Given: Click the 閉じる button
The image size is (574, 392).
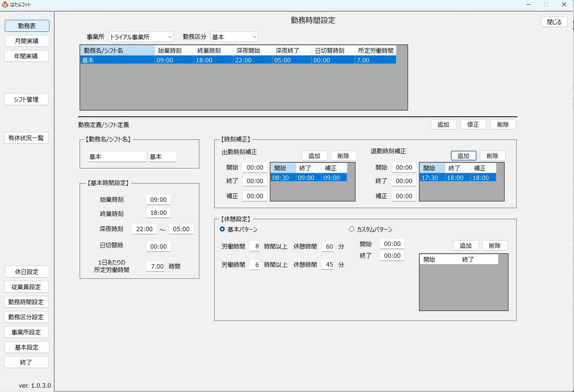Looking at the screenshot, I should [554, 22].
